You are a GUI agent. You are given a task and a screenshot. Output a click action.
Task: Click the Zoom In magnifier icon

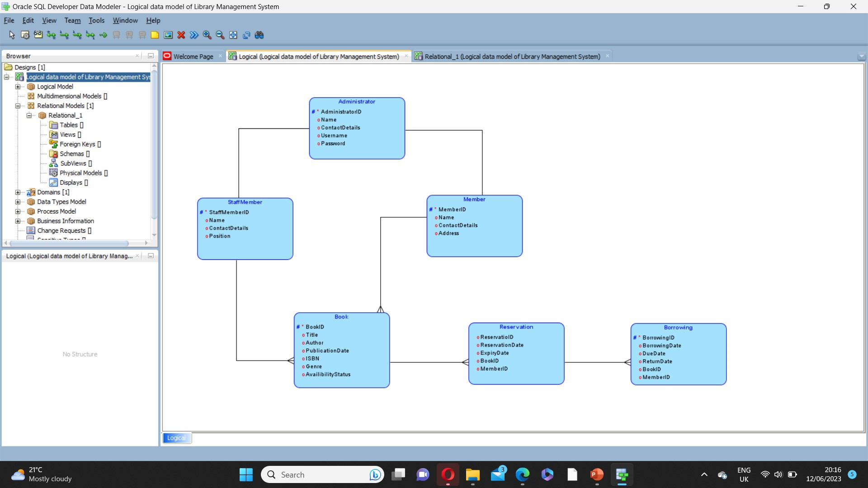point(207,35)
